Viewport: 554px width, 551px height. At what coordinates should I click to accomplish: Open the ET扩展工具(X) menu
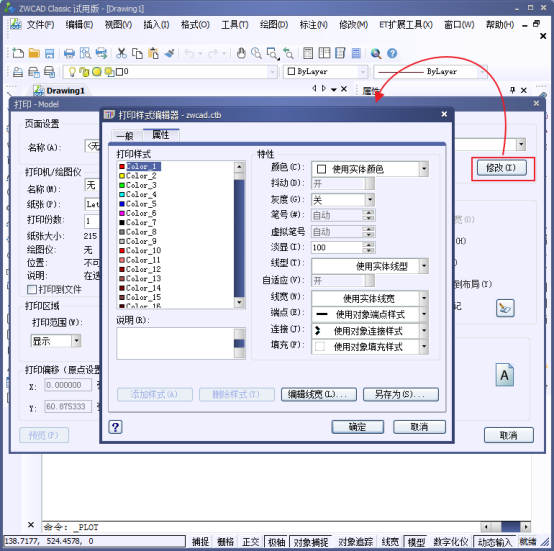(406, 24)
